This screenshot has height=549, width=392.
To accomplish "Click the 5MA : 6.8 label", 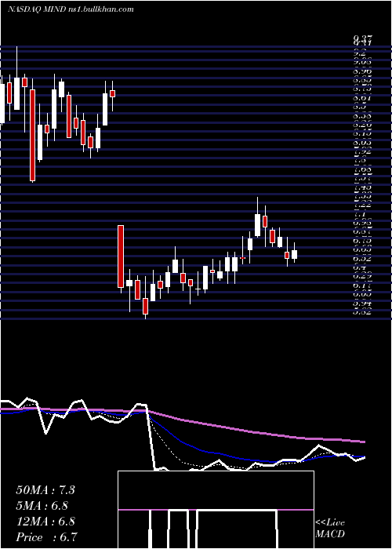I will [42, 506].
